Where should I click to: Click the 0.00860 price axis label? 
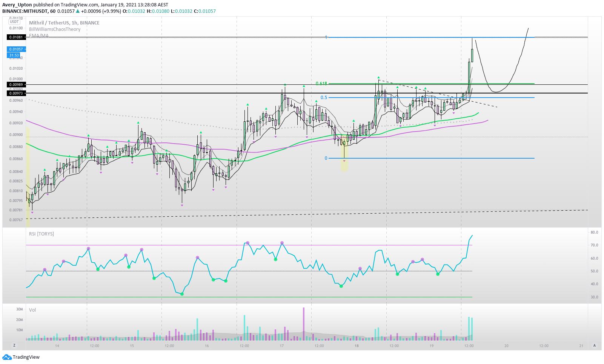[x=16, y=159]
